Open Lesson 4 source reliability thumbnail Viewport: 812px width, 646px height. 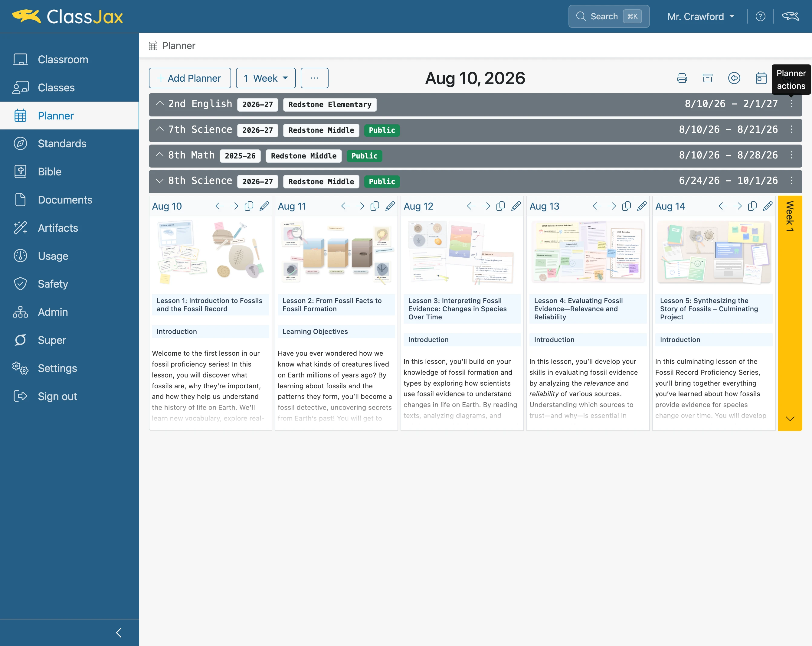click(x=588, y=252)
